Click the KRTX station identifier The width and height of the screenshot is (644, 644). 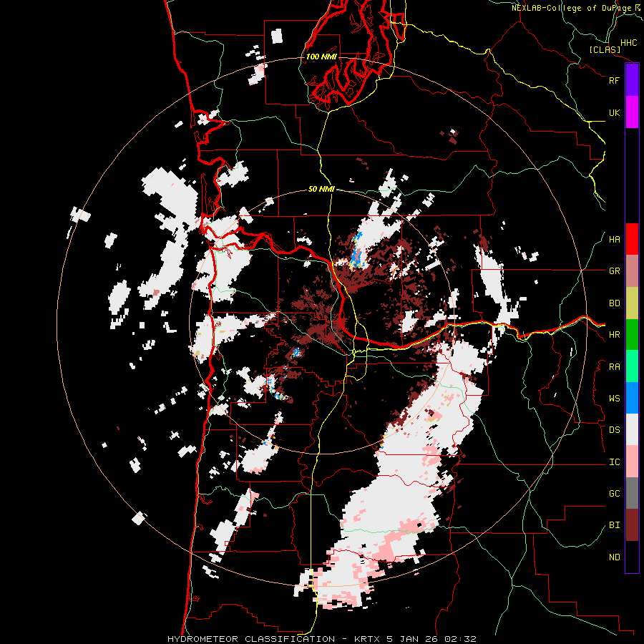[368, 639]
